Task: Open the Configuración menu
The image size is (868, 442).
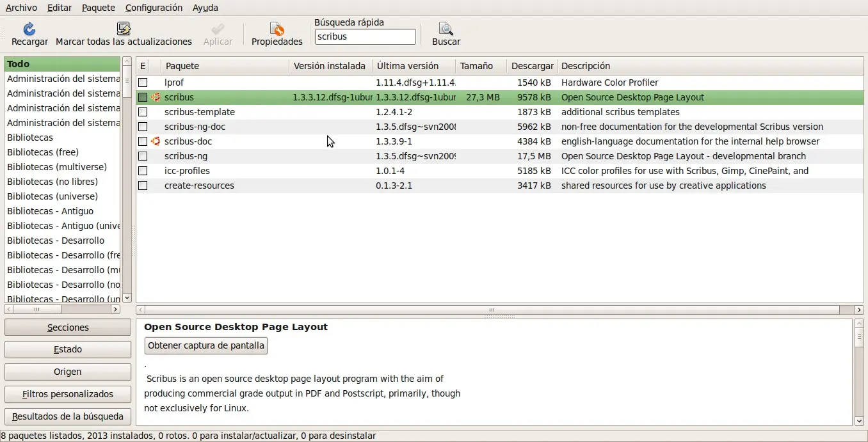Action: pos(154,8)
